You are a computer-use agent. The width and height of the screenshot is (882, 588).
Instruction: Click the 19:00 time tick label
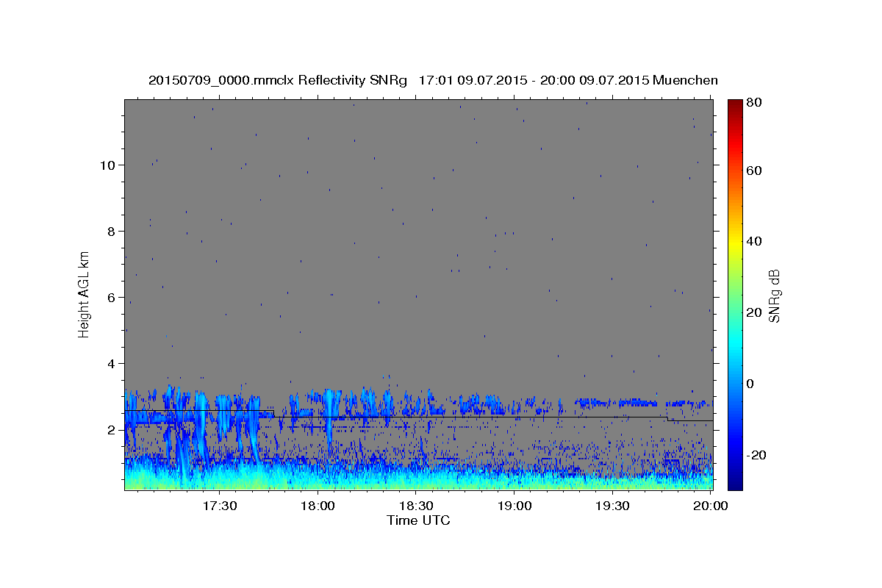pos(514,506)
